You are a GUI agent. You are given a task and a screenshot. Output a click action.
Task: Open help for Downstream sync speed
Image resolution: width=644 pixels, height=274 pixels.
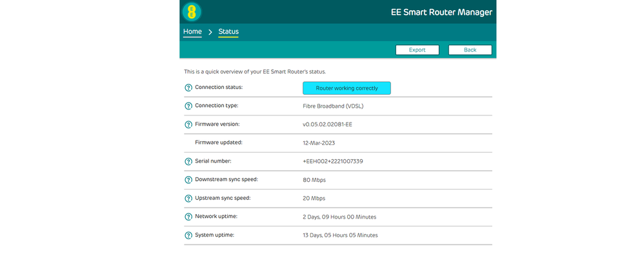pyautogui.click(x=188, y=180)
